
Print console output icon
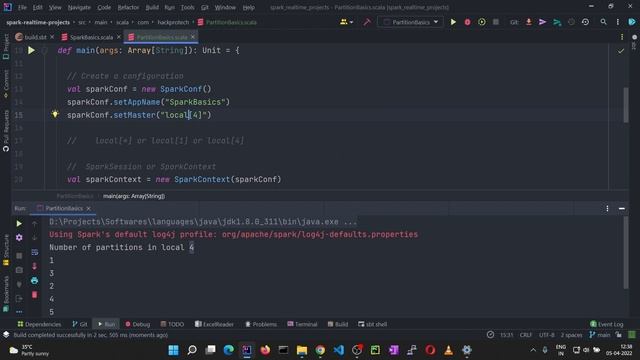coord(34,280)
